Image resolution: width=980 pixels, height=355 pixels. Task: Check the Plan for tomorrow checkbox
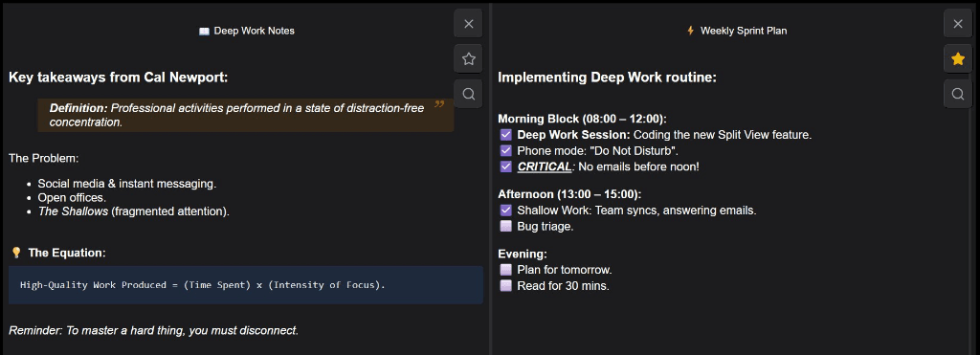[x=506, y=270]
